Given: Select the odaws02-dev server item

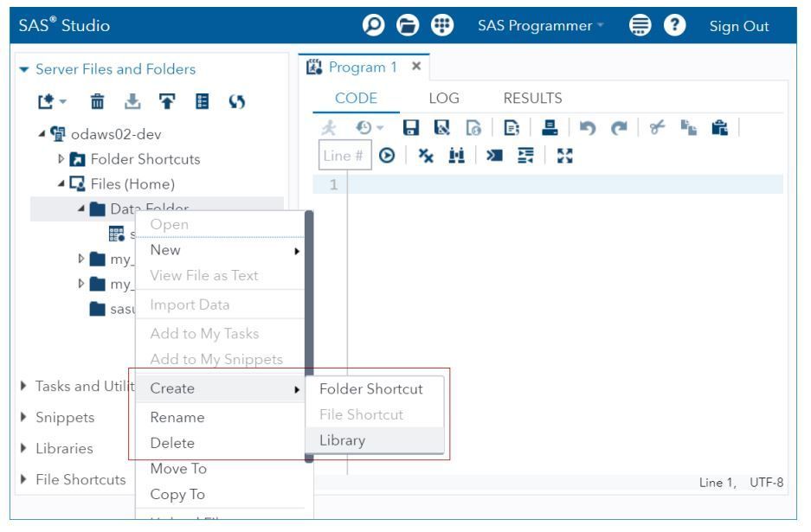Looking at the screenshot, I should click(x=116, y=134).
